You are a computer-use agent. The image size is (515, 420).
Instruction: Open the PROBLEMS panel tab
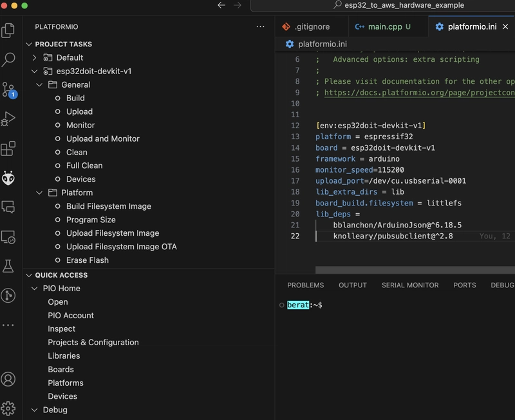click(x=305, y=285)
